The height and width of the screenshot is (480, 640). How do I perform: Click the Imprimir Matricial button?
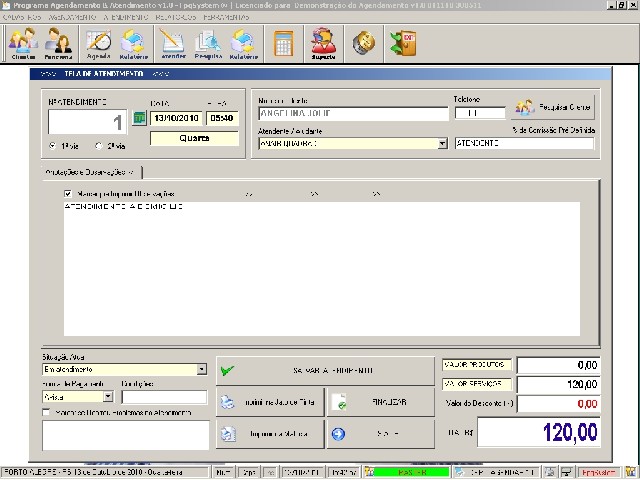click(270, 434)
